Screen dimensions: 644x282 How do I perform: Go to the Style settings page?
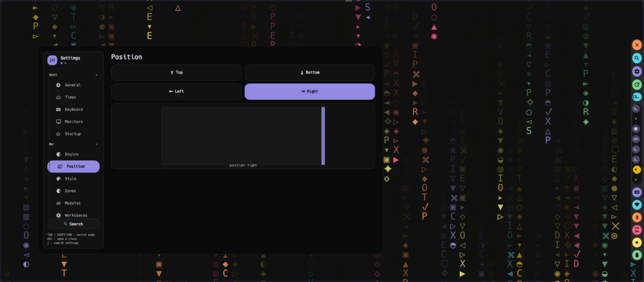point(74,178)
